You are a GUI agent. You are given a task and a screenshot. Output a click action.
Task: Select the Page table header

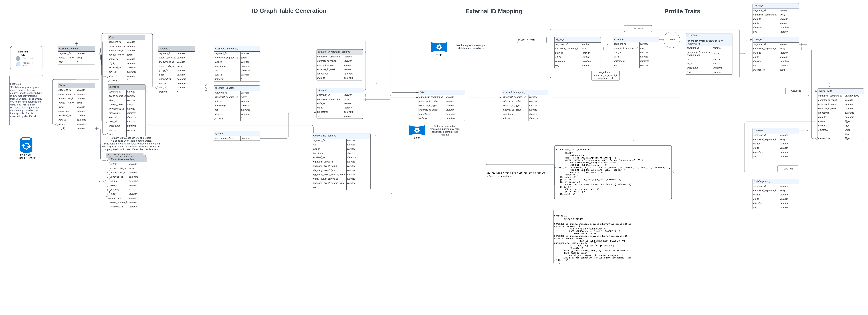[126, 37]
